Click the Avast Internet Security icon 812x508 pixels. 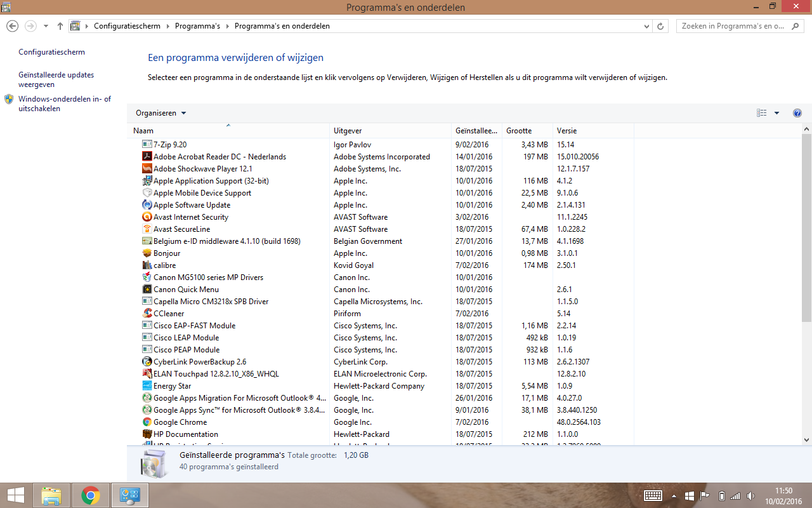pos(147,217)
